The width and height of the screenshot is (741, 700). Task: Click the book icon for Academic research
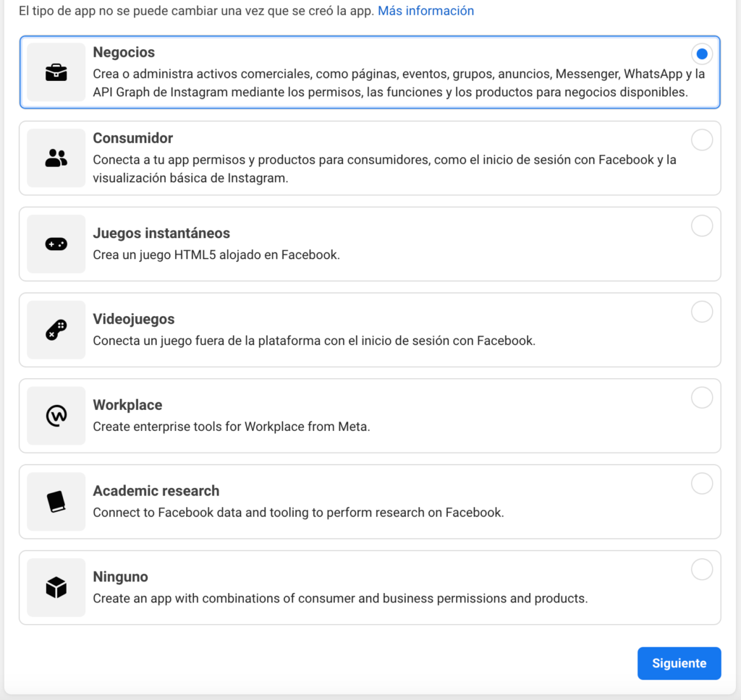tap(56, 502)
